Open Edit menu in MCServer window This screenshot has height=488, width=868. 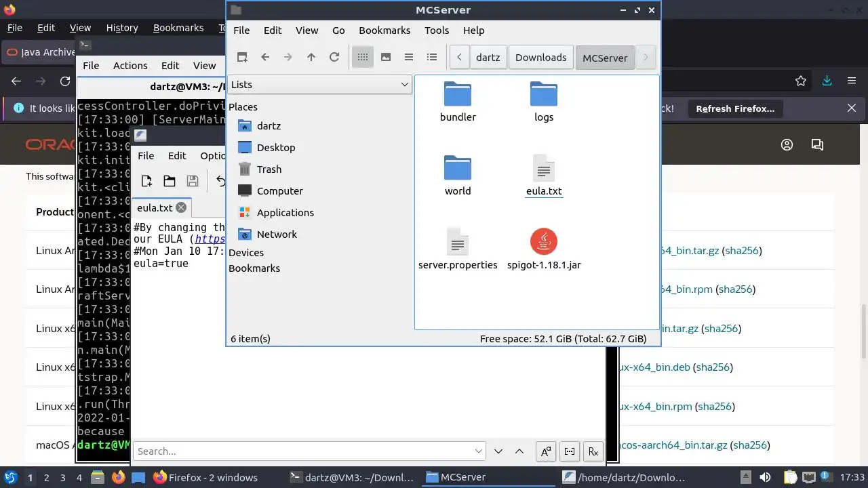[x=273, y=30]
